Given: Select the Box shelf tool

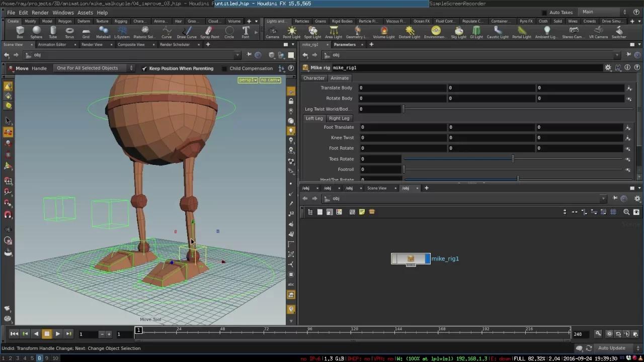Looking at the screenshot, I should pos(20,33).
